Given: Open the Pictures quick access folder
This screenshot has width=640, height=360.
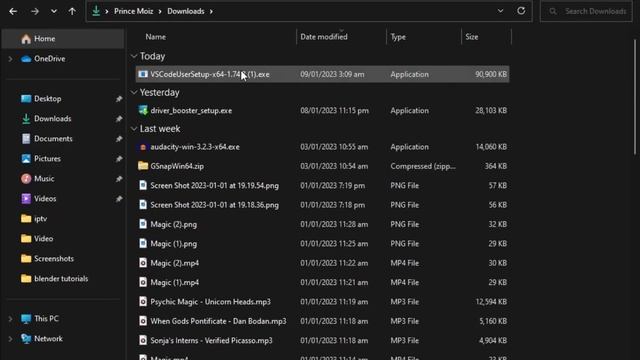Looking at the screenshot, I should click(x=47, y=159).
